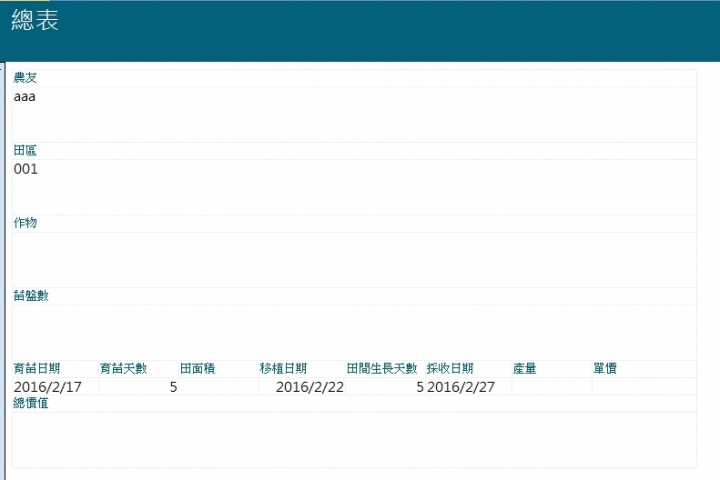Click the empty 田面積 field

219,387
